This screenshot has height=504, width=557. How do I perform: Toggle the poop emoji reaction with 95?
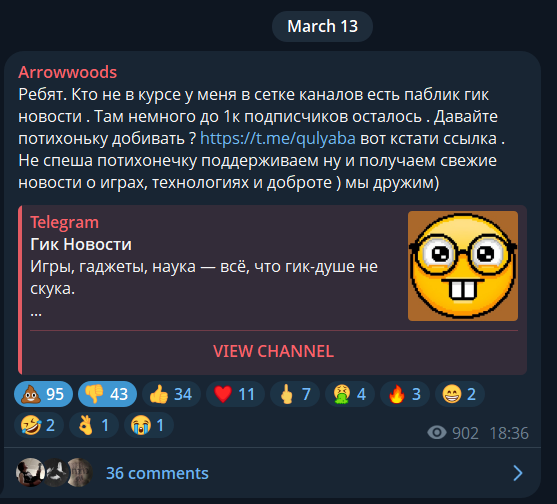[x=43, y=394]
